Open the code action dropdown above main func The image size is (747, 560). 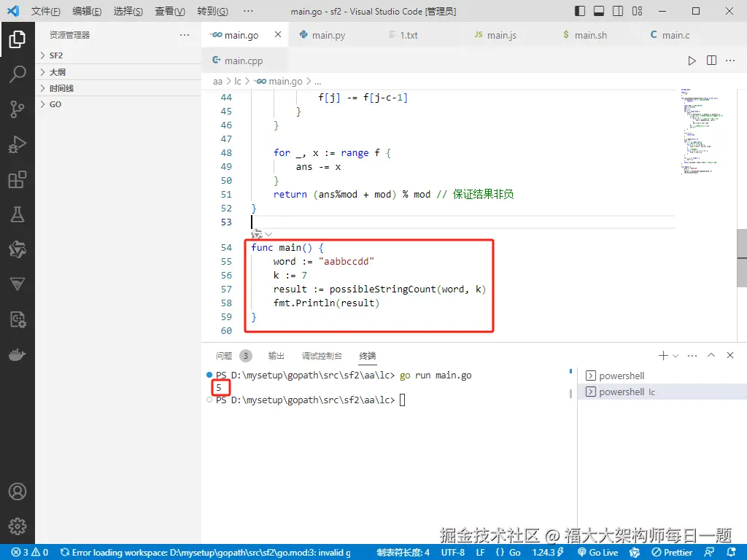coord(268,234)
